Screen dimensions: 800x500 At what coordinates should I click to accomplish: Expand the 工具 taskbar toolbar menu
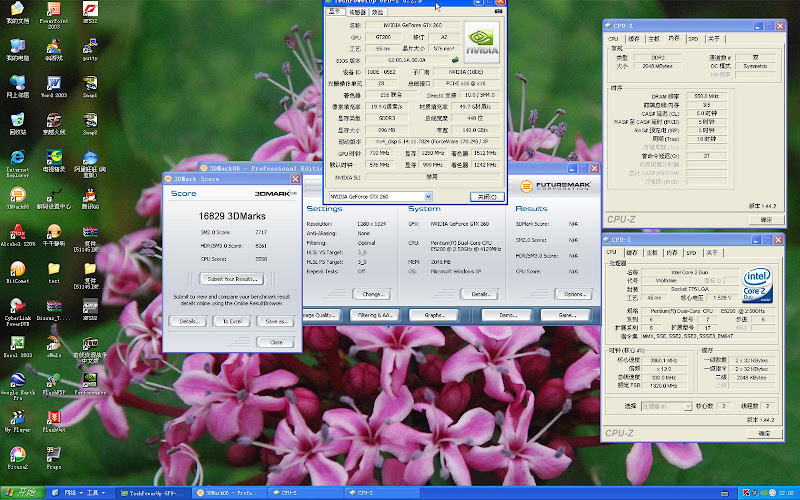pyautogui.click(x=96, y=493)
